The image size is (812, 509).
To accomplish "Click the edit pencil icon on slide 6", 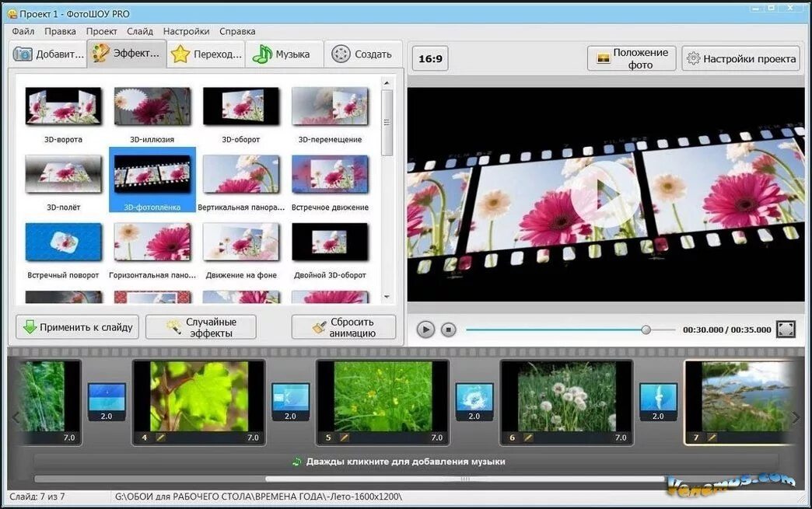I will pyautogui.click(x=527, y=438).
